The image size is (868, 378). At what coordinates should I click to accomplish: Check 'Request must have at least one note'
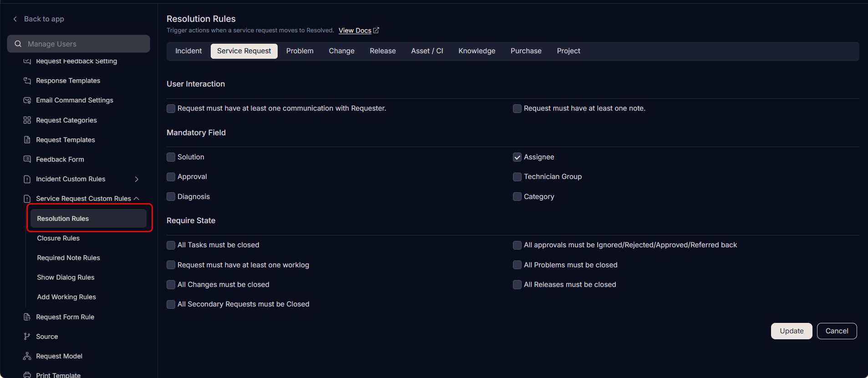(517, 108)
